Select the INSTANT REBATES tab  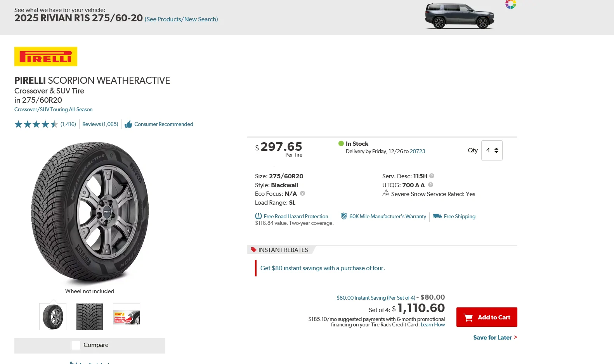281,250
